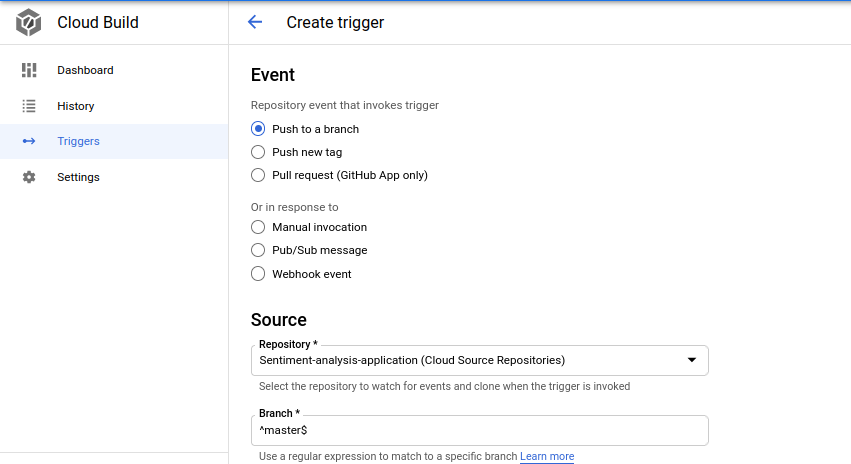Click the Cloud Build hexagon logo

coord(28,23)
